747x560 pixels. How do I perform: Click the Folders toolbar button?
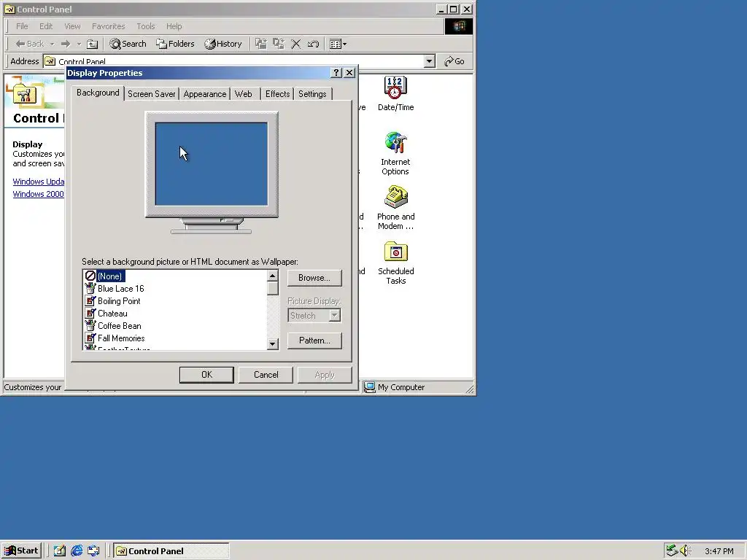point(175,44)
